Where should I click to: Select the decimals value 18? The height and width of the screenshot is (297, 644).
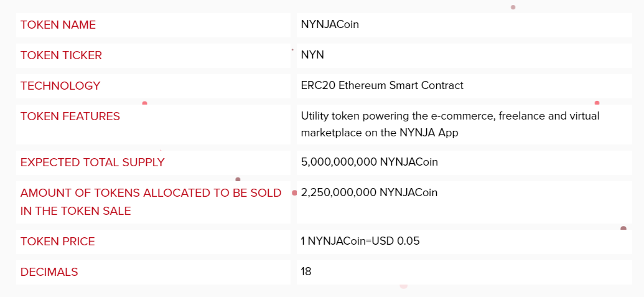pos(306,272)
